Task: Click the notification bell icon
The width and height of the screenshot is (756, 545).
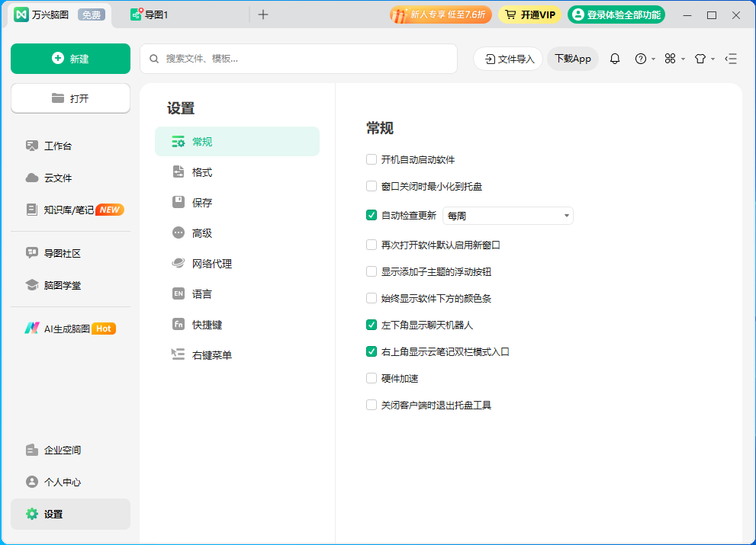Action: click(x=614, y=59)
